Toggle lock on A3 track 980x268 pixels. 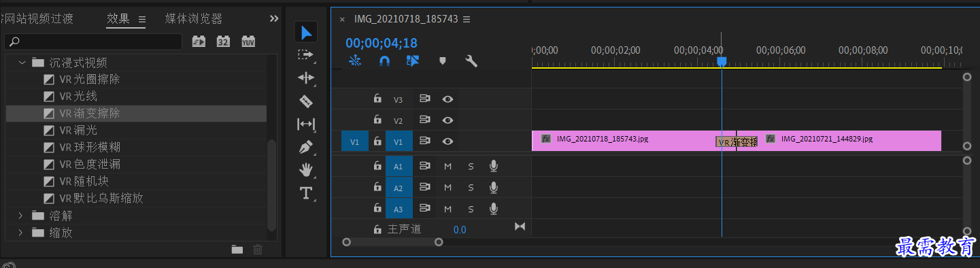tap(377, 209)
